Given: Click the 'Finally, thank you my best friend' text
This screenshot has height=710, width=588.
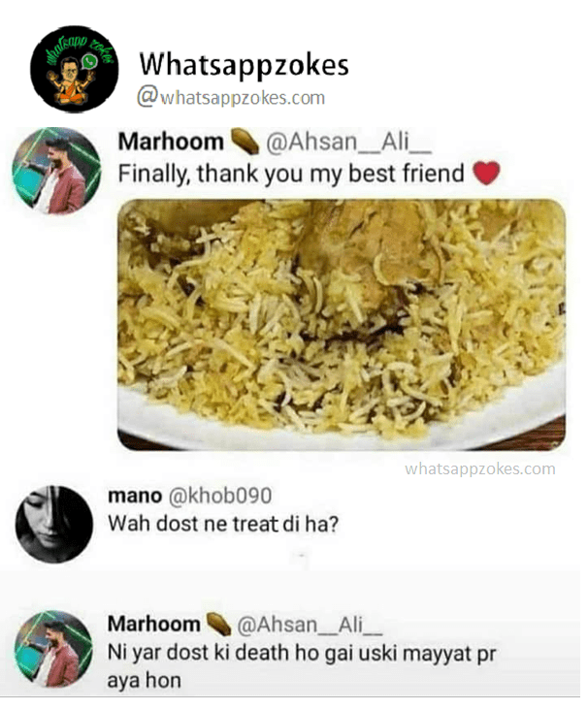Looking at the screenshot, I should click(291, 174).
